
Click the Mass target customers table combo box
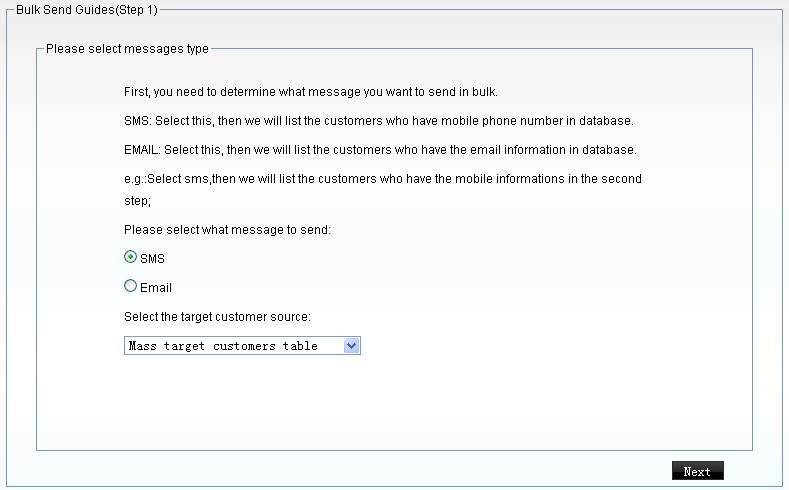[x=233, y=345]
